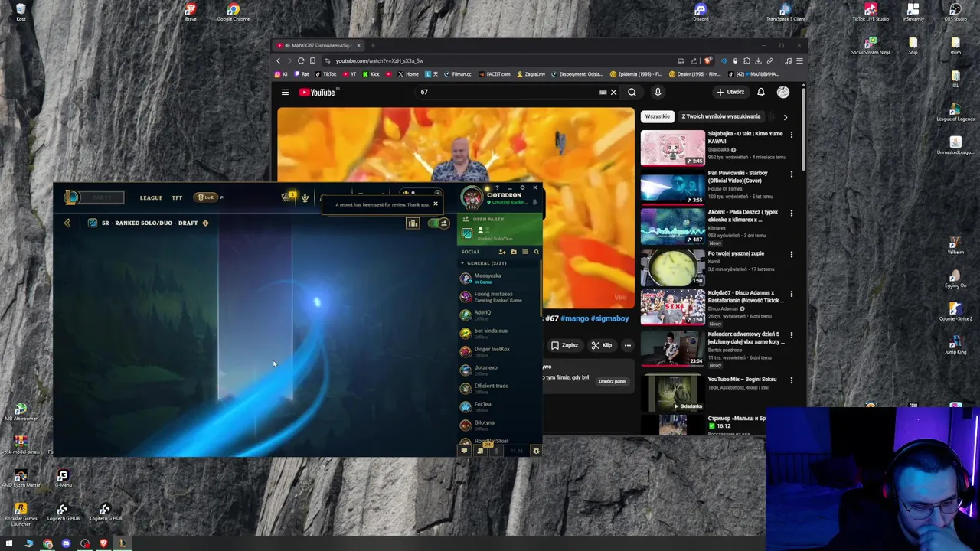Open Pan Pawłowski Starboy video thumbnail

[672, 188]
